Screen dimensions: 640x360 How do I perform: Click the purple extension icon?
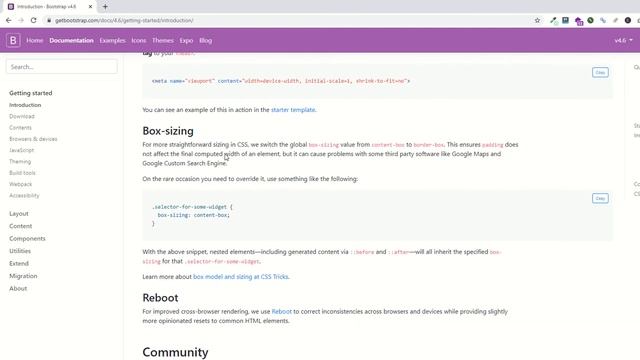coord(578,21)
